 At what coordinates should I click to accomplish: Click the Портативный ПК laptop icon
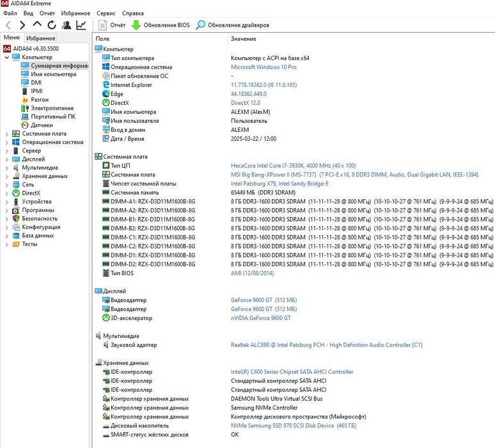click(x=25, y=117)
